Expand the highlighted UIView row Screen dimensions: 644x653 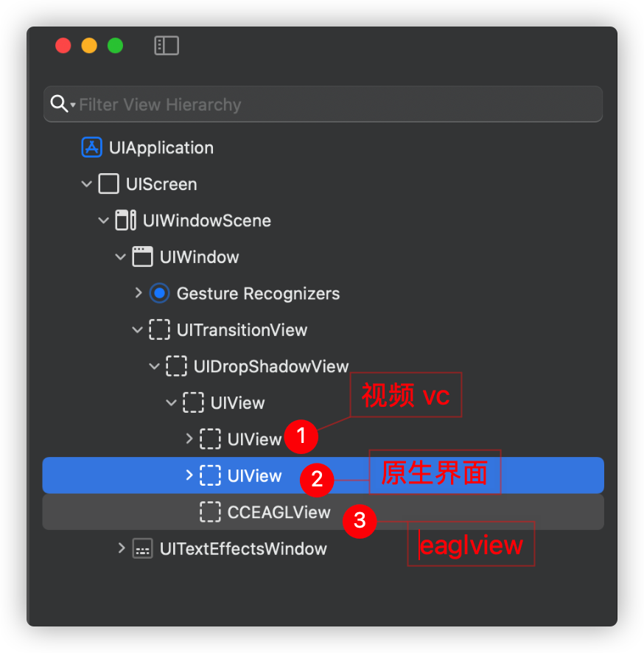189,475
